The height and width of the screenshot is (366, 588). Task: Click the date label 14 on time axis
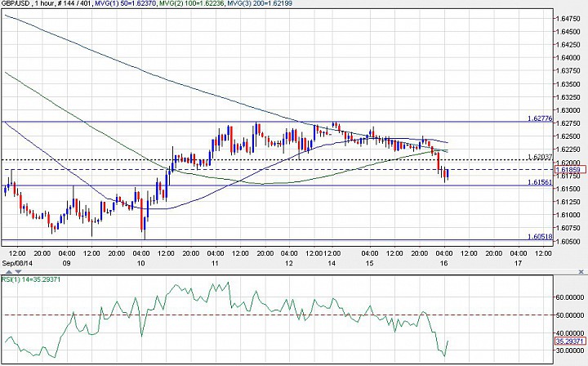[x=332, y=263]
